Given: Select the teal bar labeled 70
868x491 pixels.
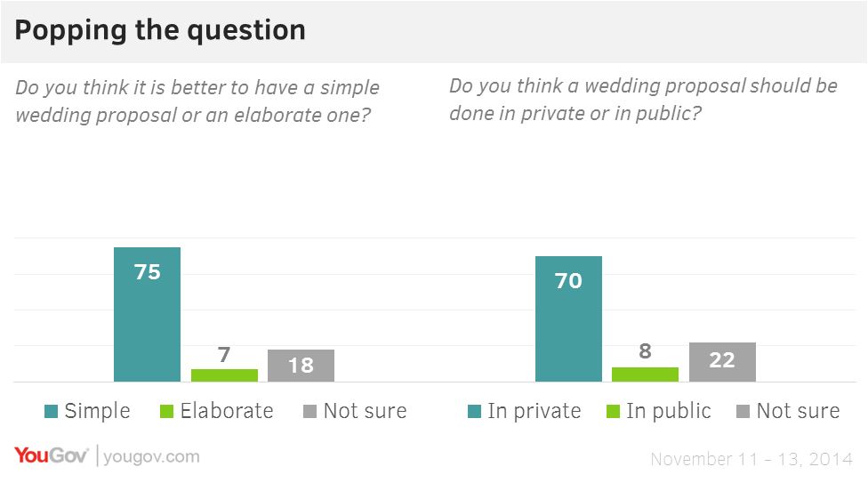Looking at the screenshot, I should pos(568,318).
